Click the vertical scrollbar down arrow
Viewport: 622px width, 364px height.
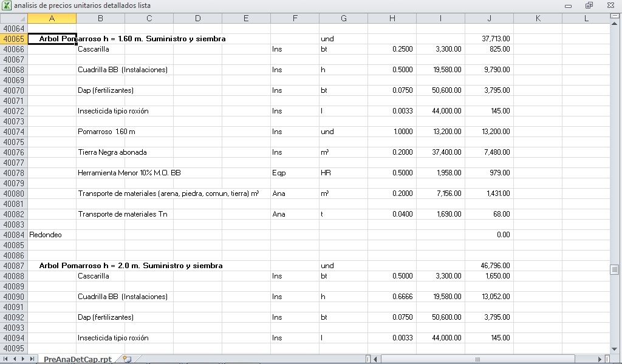pyautogui.click(x=615, y=349)
